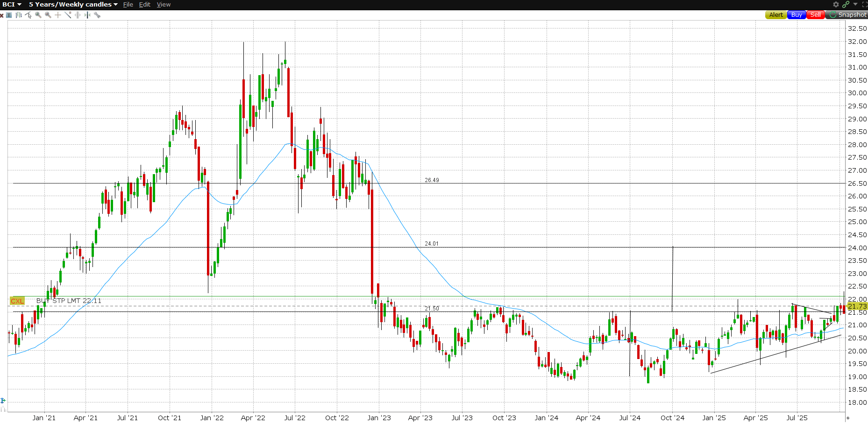Select the draw trendline tool
This screenshot has height=423, width=868.
pos(68,15)
